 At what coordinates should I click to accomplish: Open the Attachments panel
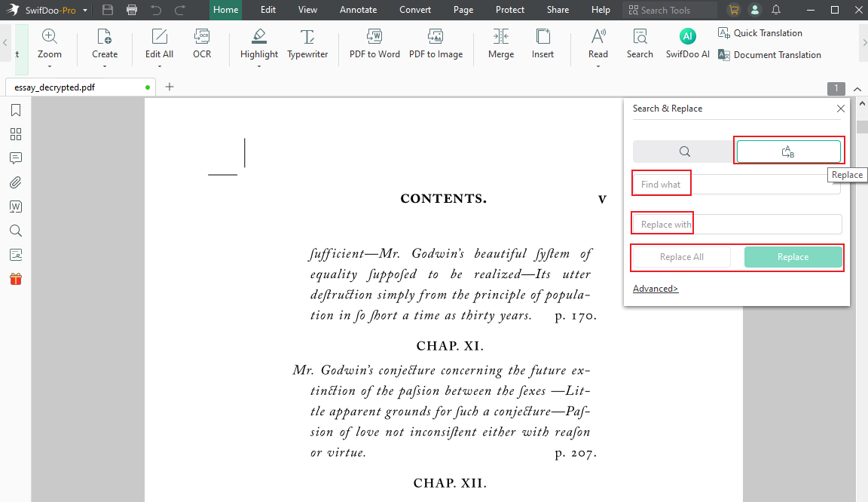[16, 182]
